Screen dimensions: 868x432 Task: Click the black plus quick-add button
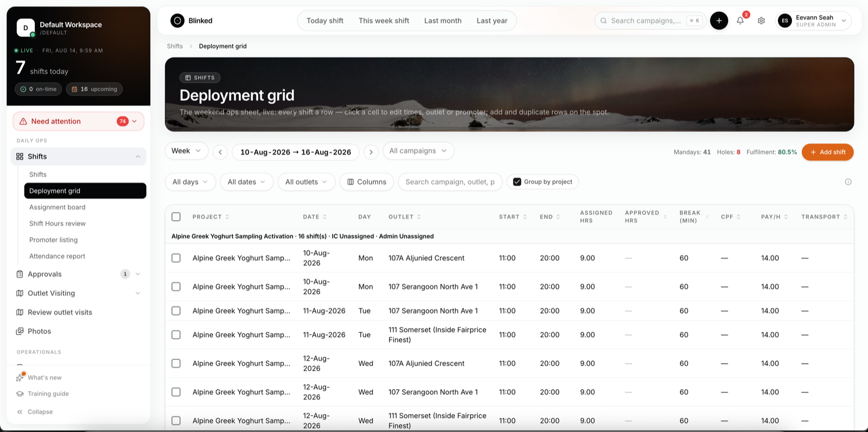719,21
